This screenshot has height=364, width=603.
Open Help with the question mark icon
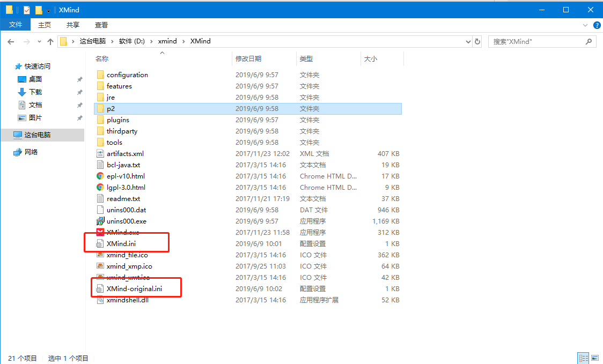(597, 25)
